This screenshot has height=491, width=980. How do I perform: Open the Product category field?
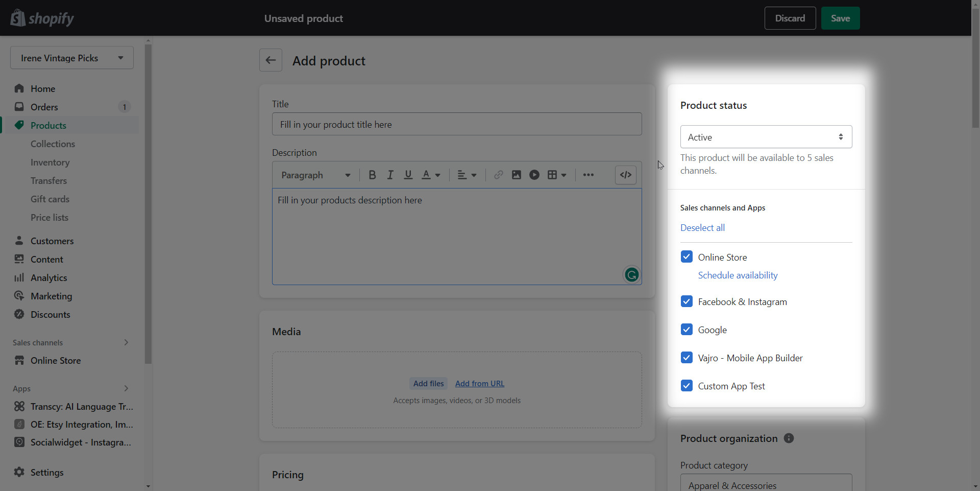point(766,483)
